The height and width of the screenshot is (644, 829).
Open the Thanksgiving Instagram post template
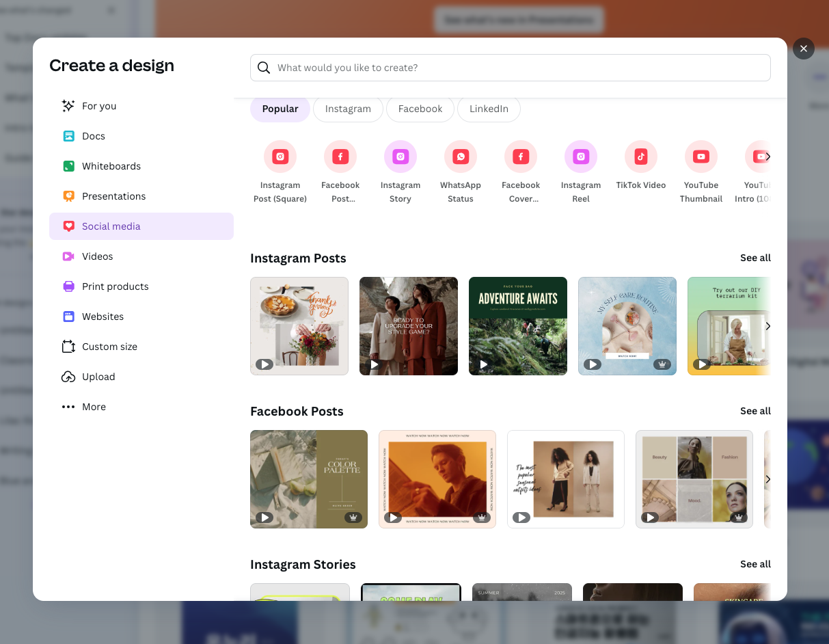pos(299,326)
